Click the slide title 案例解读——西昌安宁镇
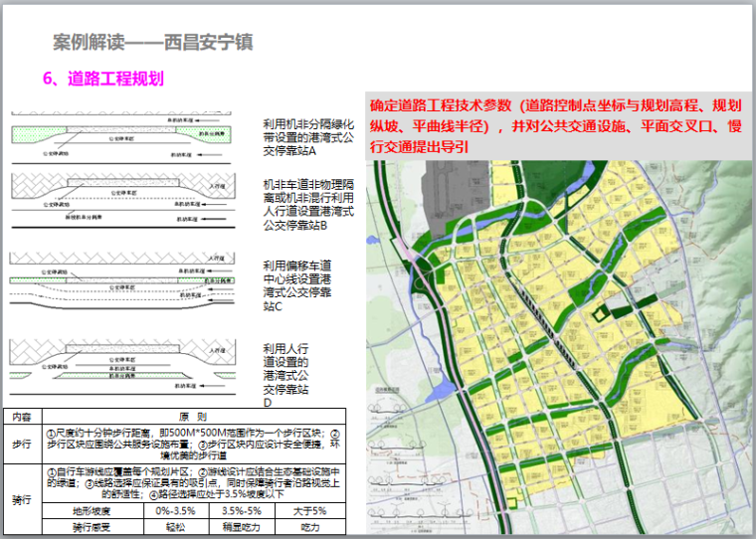Viewport: 756px width, 539px height. click(152, 43)
